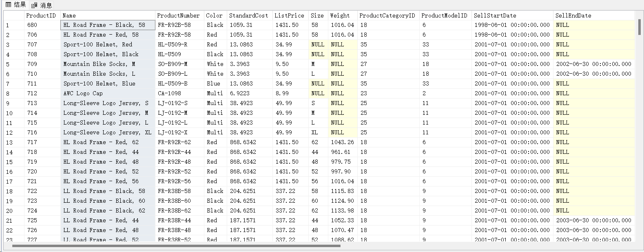Click cell 'HL Road Frame - Red, 58'

point(108,35)
